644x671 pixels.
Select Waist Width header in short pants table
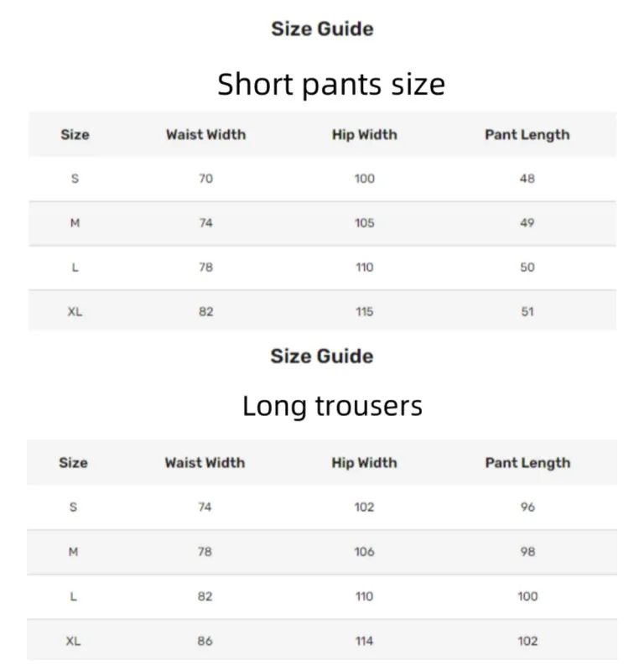pyautogui.click(x=205, y=135)
